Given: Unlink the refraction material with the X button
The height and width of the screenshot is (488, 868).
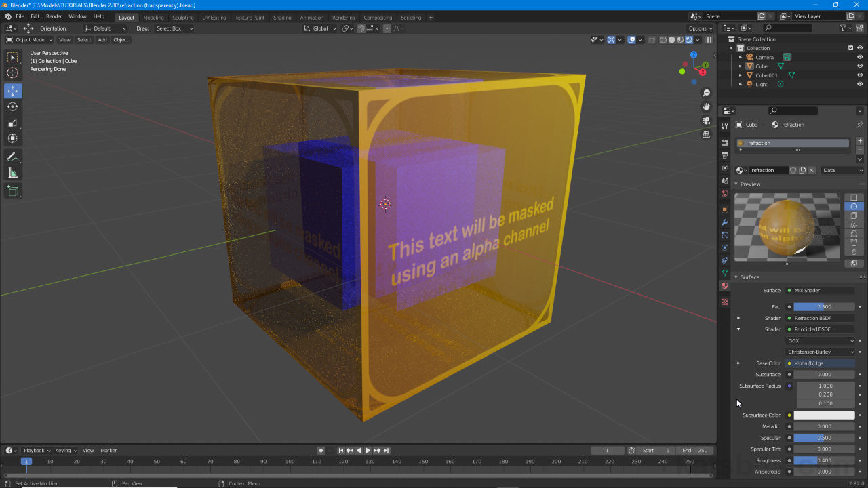Looking at the screenshot, I should click(812, 170).
